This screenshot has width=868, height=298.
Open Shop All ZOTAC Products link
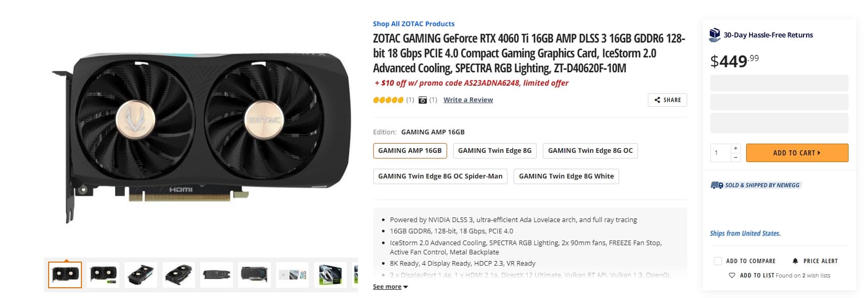click(x=413, y=24)
